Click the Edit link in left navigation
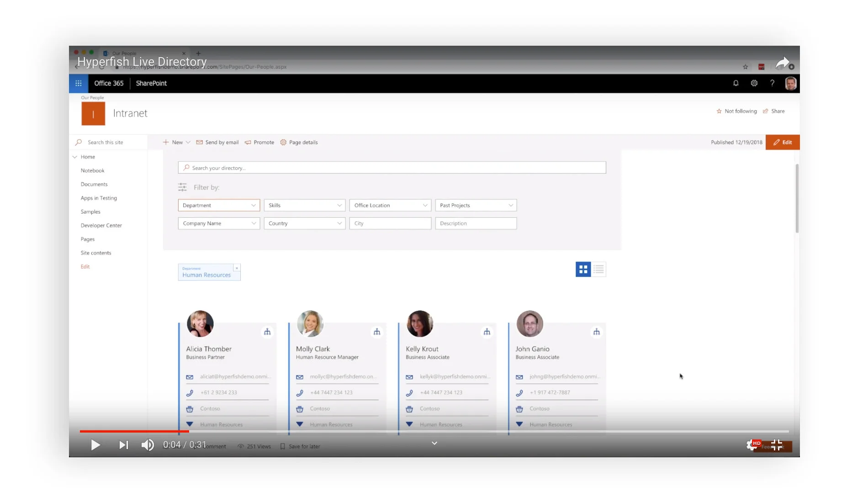Viewport: 868px width, 503px height. tap(85, 267)
